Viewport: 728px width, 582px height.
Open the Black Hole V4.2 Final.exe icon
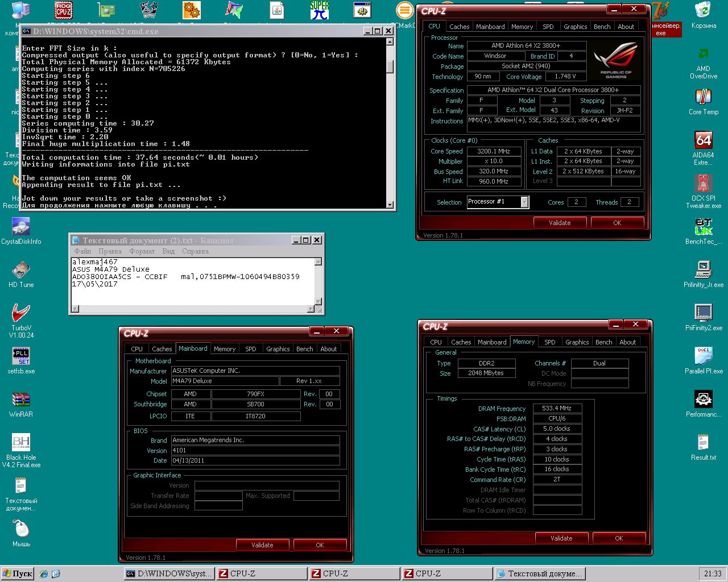click(x=21, y=450)
